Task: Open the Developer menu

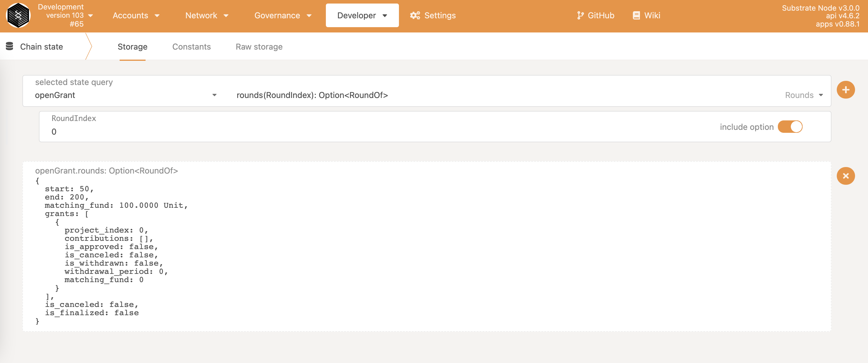Action: (x=362, y=16)
